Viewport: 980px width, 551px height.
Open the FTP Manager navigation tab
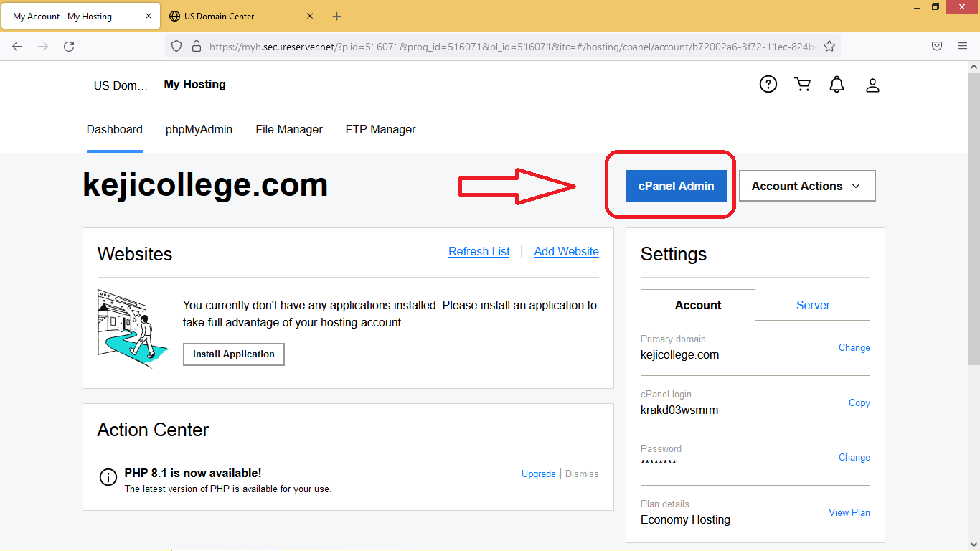point(380,130)
